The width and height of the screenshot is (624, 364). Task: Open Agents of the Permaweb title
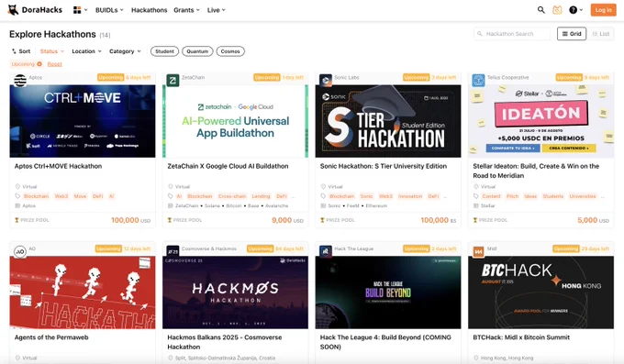(51, 337)
